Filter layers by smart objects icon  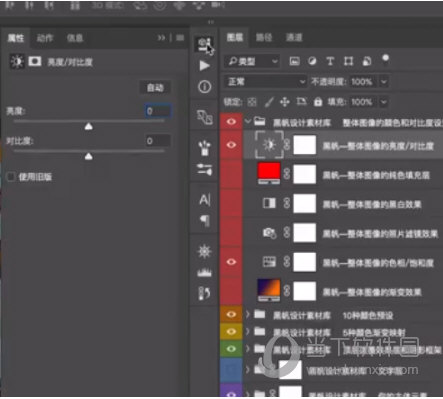367,61
